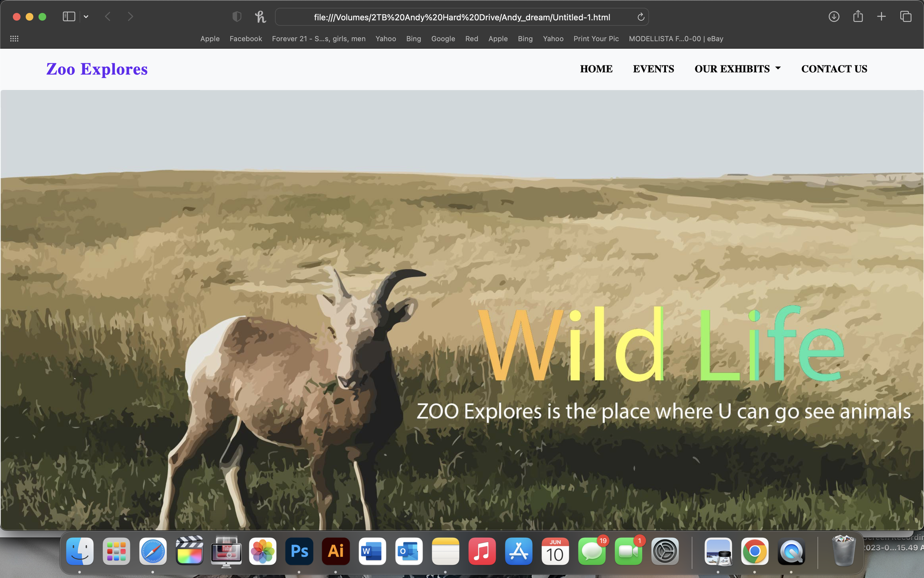Open the sidebar options chevron dropdown
This screenshot has width=924, height=578.
86,17
